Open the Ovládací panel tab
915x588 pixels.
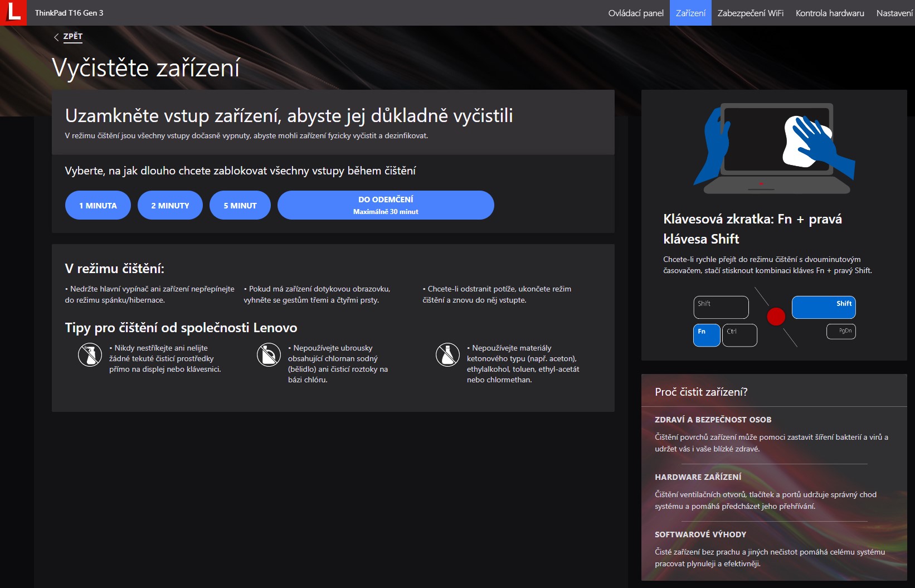click(x=636, y=13)
